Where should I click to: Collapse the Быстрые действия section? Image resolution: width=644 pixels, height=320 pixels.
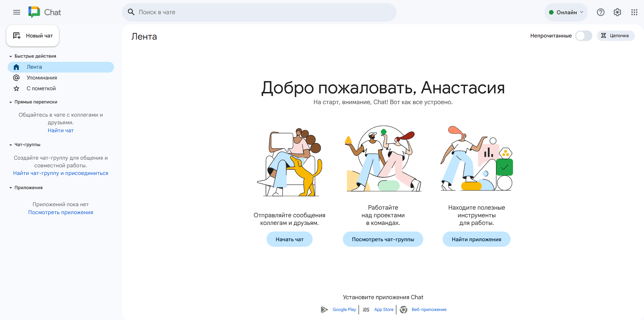tap(11, 56)
